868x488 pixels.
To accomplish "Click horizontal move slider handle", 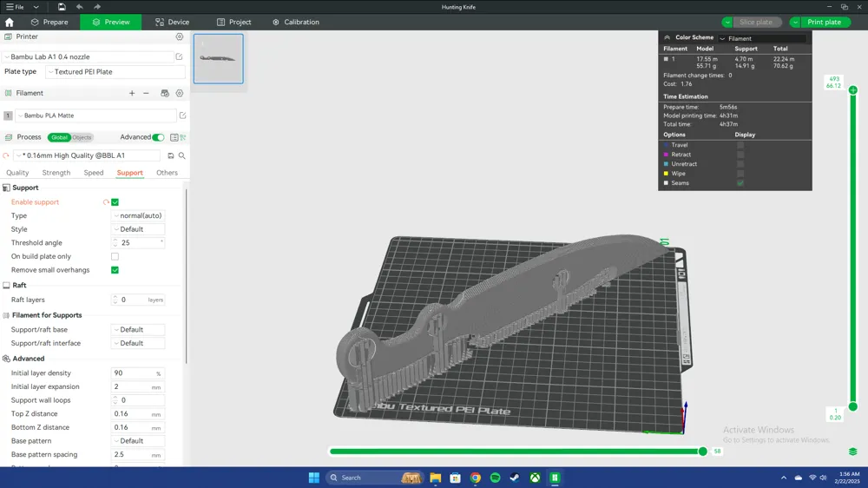I will [702, 452].
